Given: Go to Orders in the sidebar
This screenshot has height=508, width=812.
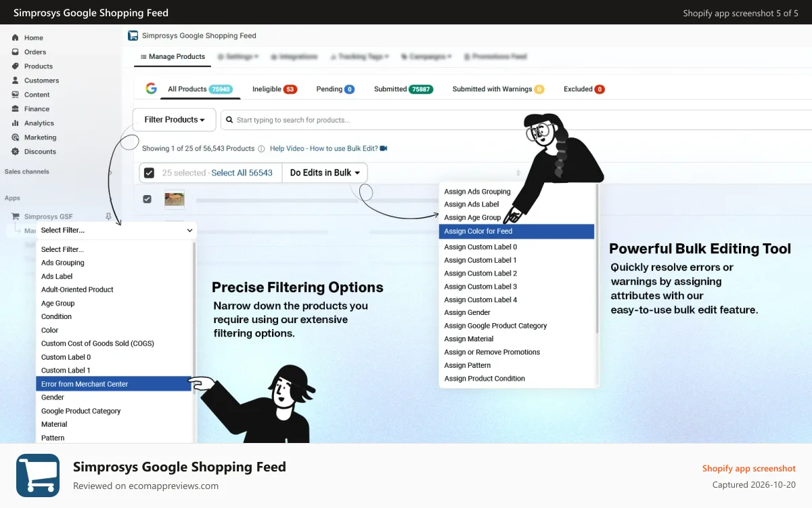Looking at the screenshot, I should pyautogui.click(x=35, y=52).
